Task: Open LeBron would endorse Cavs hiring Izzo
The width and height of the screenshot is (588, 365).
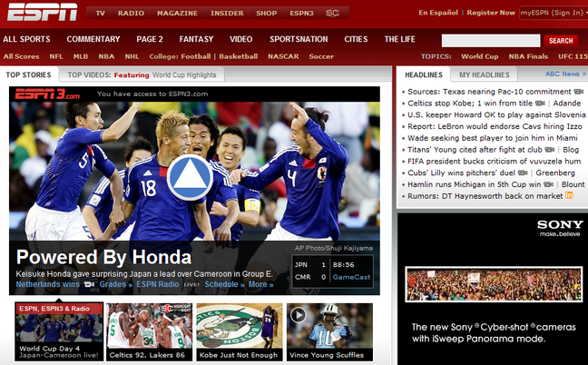Action: coord(495,126)
